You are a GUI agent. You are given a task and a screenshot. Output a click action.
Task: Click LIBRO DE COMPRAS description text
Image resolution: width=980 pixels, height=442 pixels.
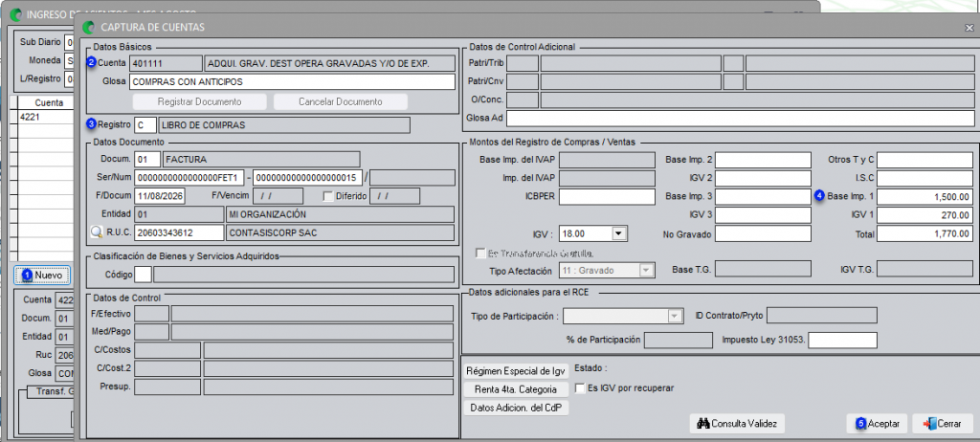pyautogui.click(x=203, y=125)
